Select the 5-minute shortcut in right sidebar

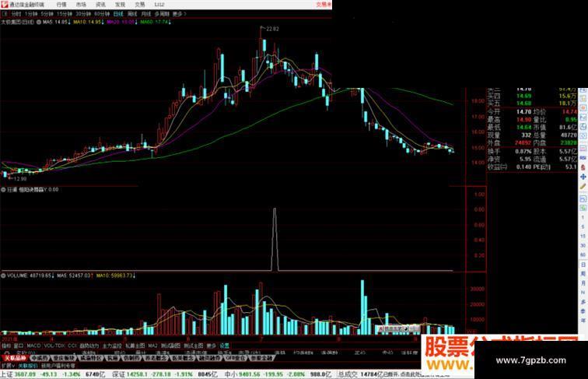click(583, 227)
